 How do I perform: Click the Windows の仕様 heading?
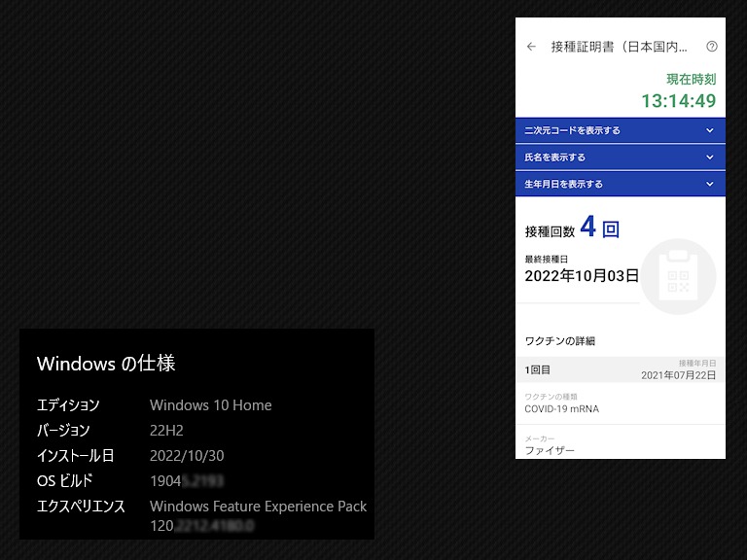(x=106, y=364)
